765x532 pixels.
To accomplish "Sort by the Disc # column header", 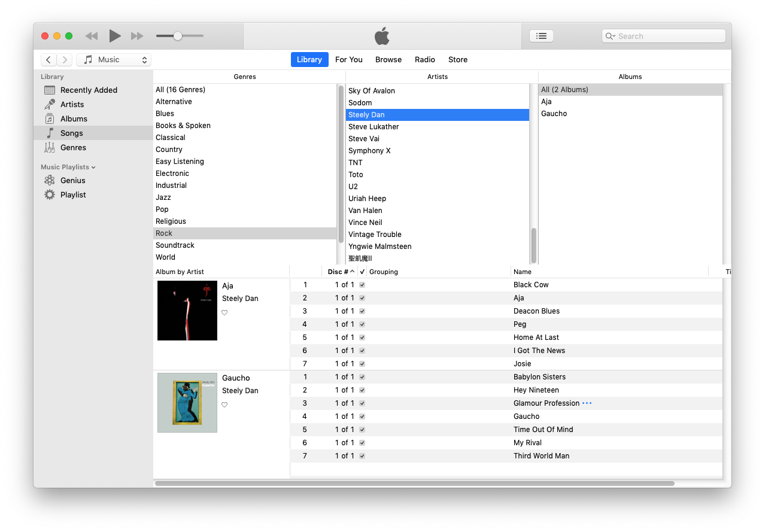I will click(339, 272).
